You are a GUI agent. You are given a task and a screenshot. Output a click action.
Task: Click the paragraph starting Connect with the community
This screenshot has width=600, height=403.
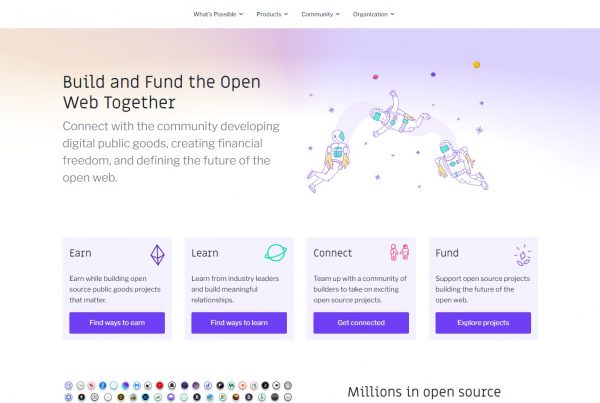[171, 152]
